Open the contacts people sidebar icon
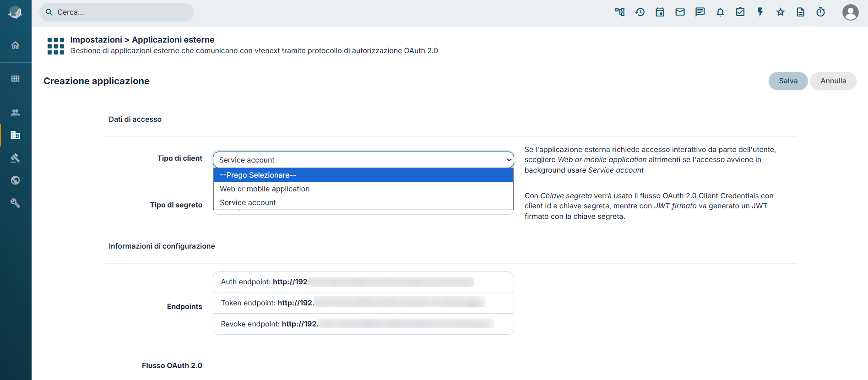This screenshot has width=868, height=380. (x=15, y=112)
